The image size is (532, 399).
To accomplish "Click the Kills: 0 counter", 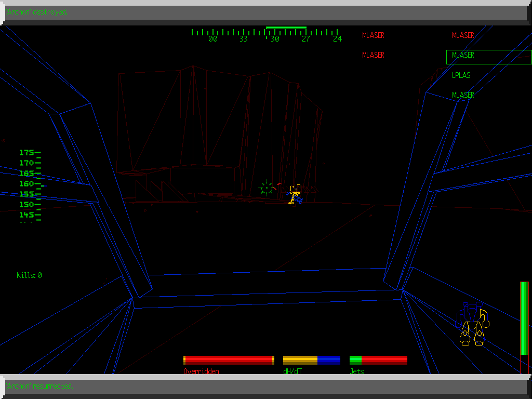I will 29,275.
